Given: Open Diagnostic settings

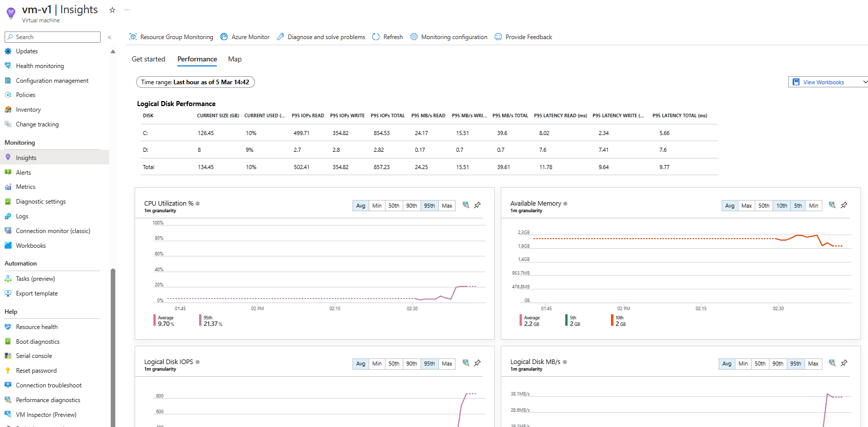Looking at the screenshot, I should [41, 202].
